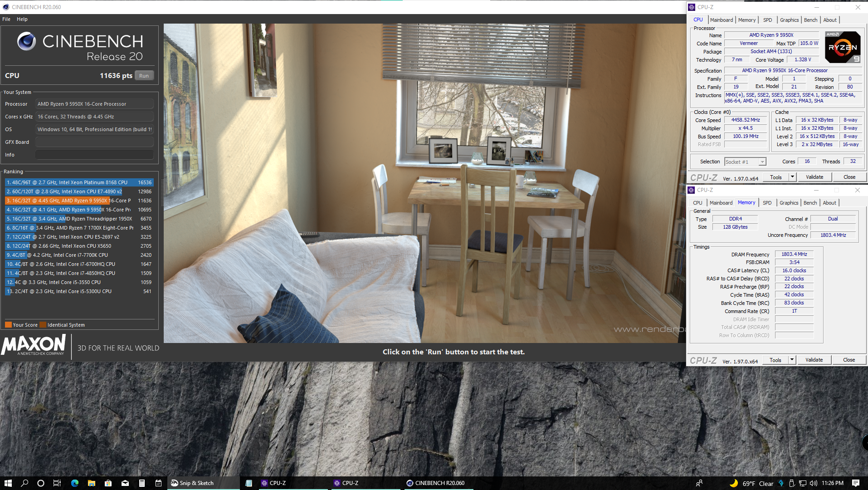Click the Info input field in Cinebench
This screenshot has width=868, height=490.
click(x=94, y=155)
